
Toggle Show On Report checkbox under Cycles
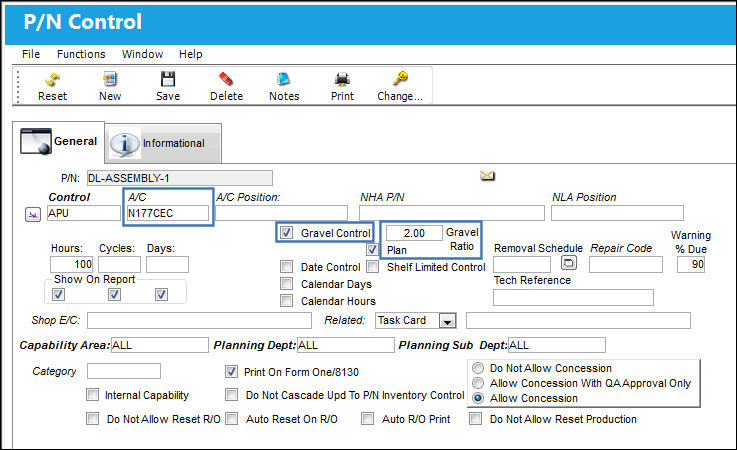[114, 295]
